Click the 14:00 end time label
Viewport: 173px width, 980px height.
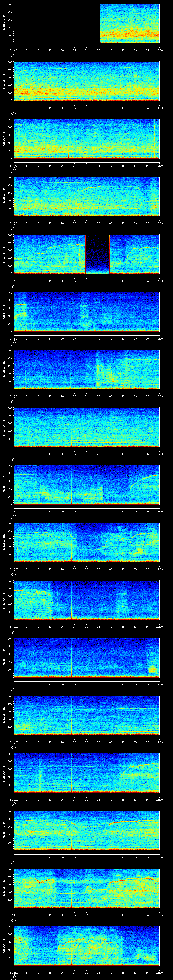tap(160, 281)
